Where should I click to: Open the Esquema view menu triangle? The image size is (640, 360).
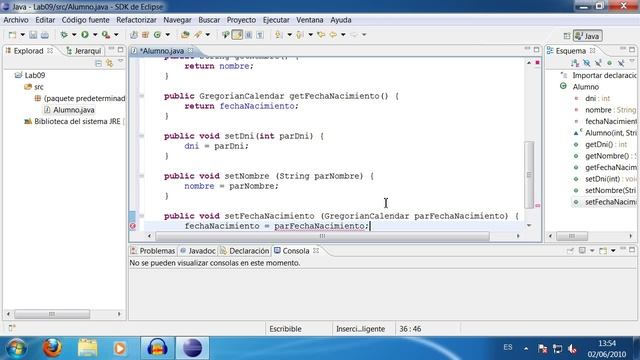pyautogui.click(x=632, y=60)
